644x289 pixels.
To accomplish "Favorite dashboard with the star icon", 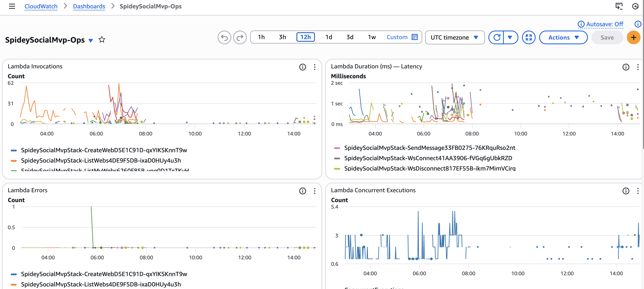I will (102, 40).
